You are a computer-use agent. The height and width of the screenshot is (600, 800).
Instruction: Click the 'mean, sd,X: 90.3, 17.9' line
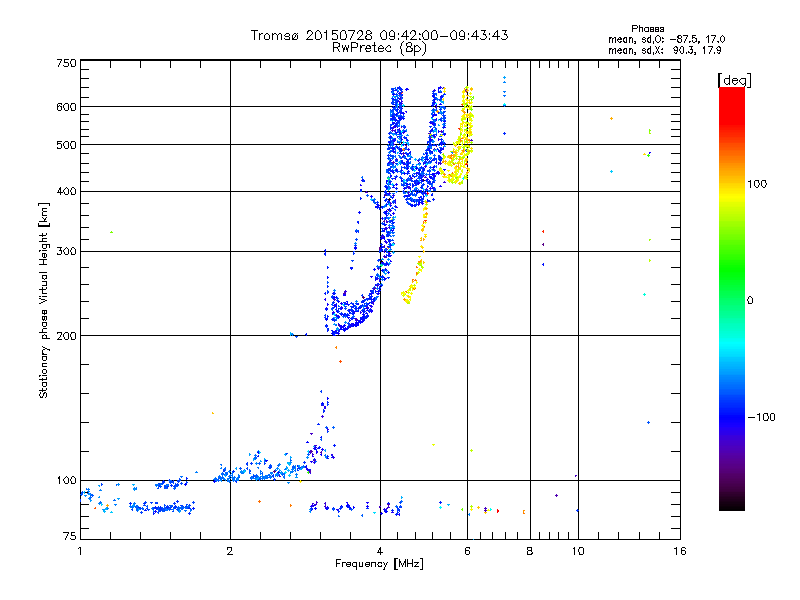click(x=664, y=50)
